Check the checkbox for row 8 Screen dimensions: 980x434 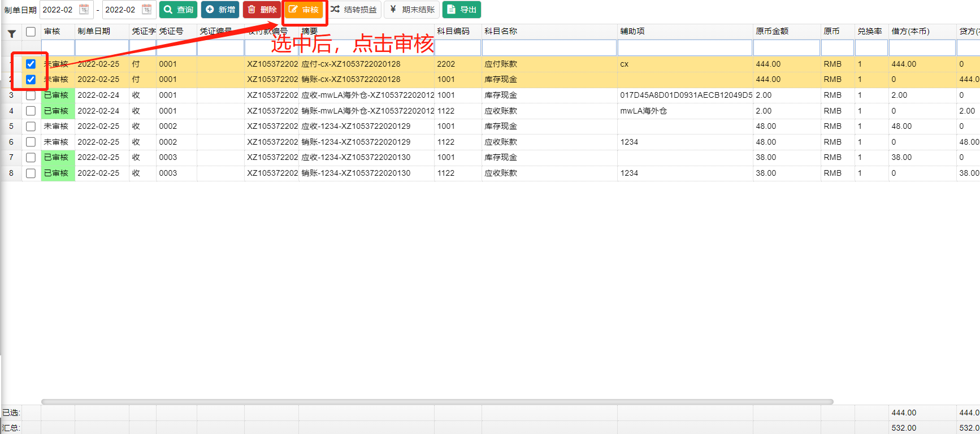tap(31, 173)
